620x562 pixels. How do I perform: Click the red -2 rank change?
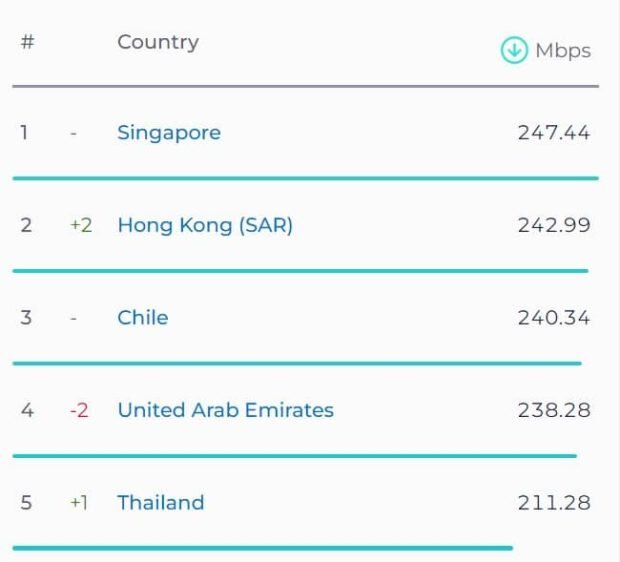point(79,410)
